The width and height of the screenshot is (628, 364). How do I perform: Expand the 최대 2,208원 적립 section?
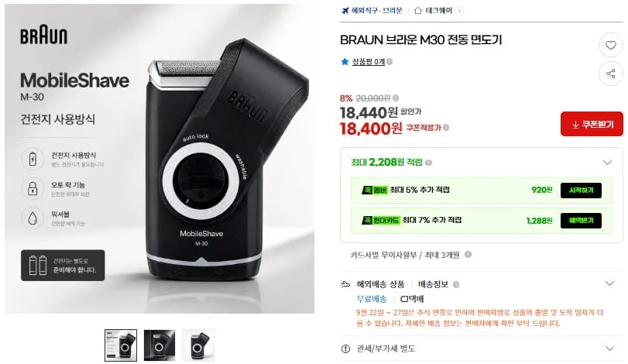coord(607,162)
